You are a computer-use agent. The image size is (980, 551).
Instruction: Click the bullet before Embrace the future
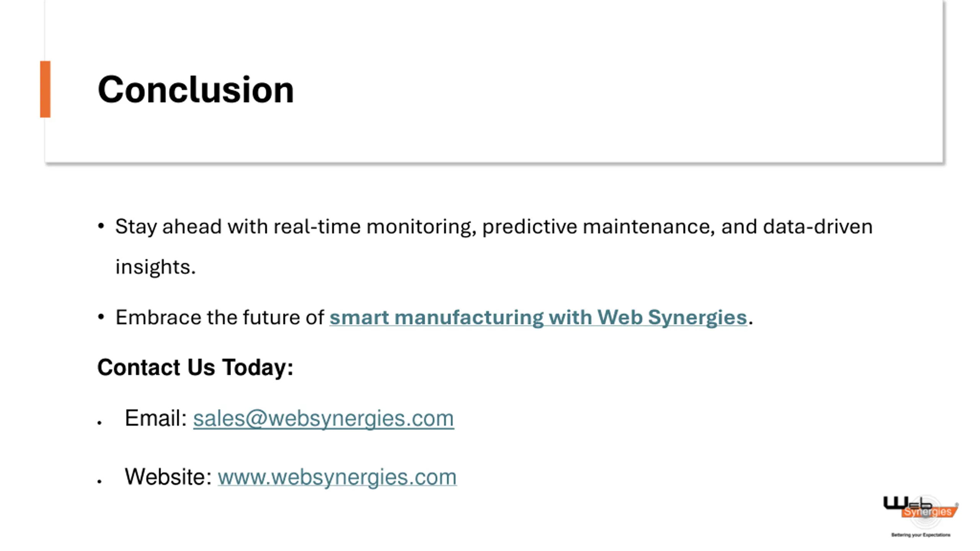101,317
